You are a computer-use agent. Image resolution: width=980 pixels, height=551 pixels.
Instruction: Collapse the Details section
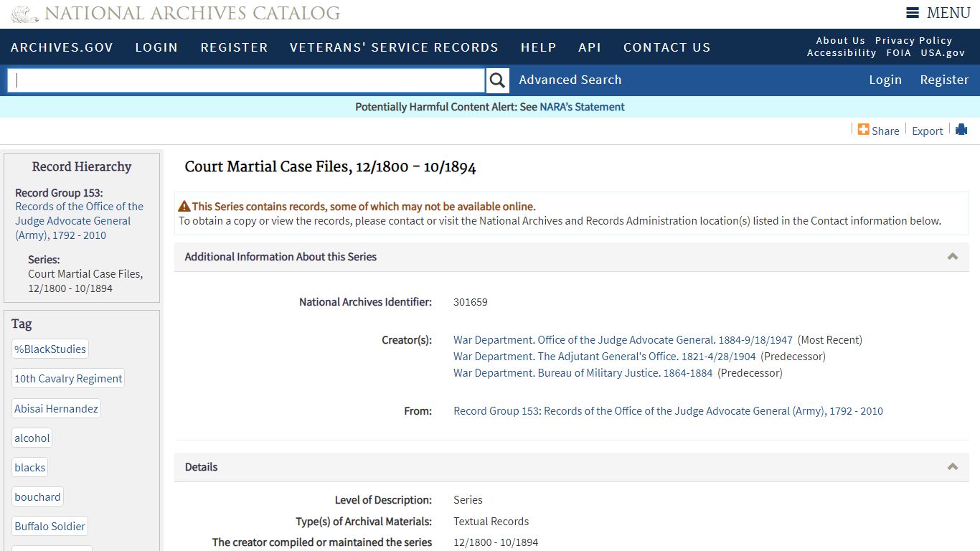(953, 467)
